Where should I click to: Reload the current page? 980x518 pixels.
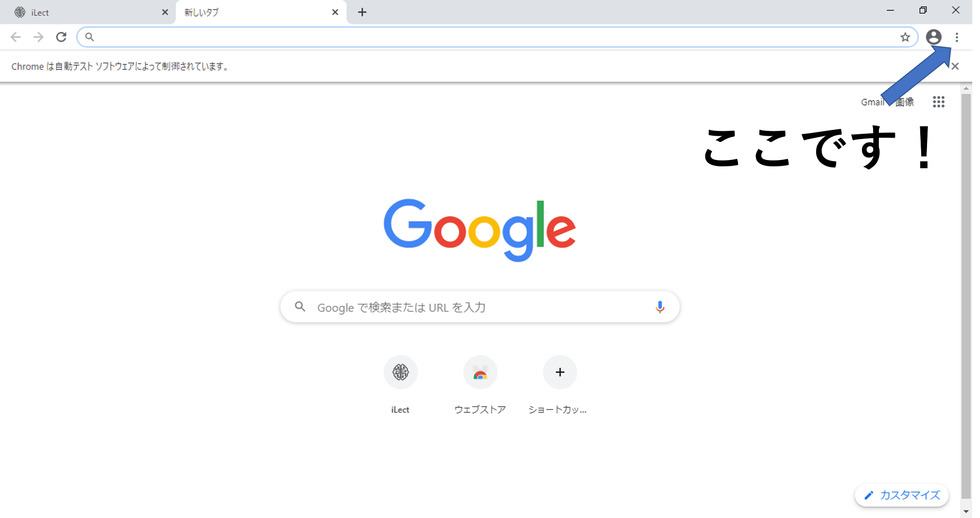click(61, 37)
